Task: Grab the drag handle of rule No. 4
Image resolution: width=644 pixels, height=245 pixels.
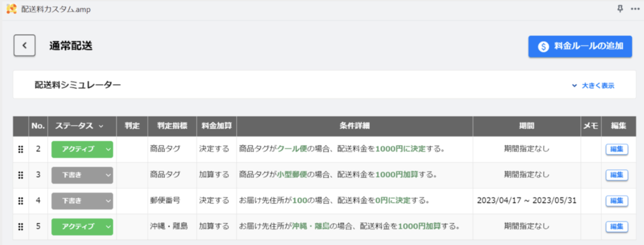Action: pos(21,200)
